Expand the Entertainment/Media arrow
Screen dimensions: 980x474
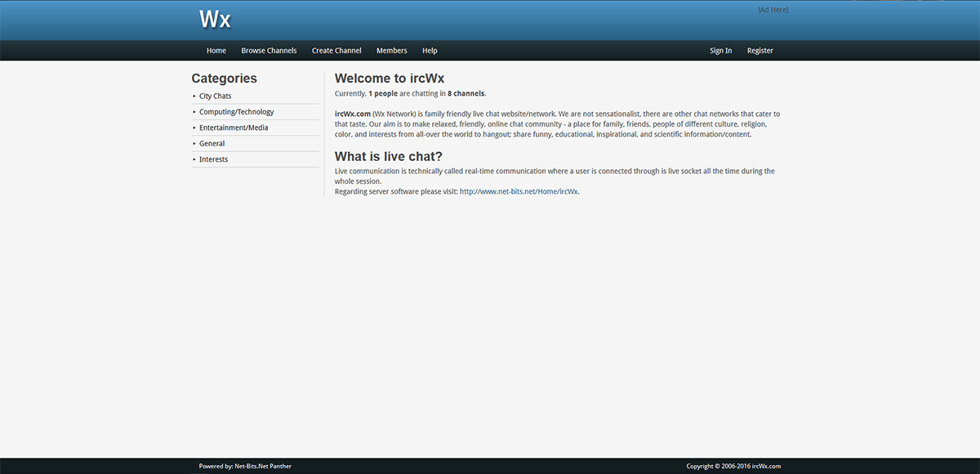tap(194, 127)
